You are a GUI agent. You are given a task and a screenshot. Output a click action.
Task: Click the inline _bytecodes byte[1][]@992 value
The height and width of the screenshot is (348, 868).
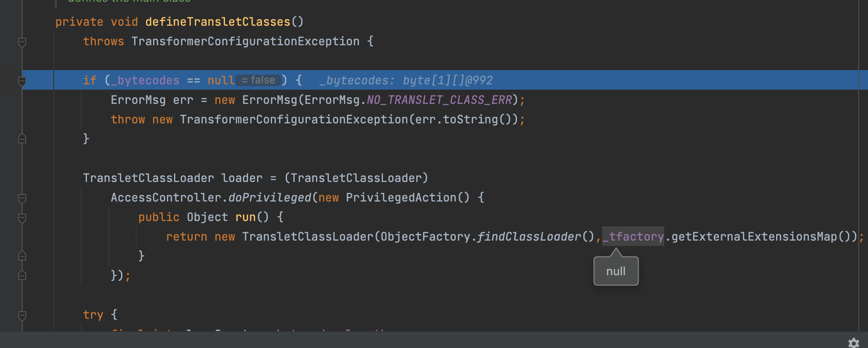406,80
